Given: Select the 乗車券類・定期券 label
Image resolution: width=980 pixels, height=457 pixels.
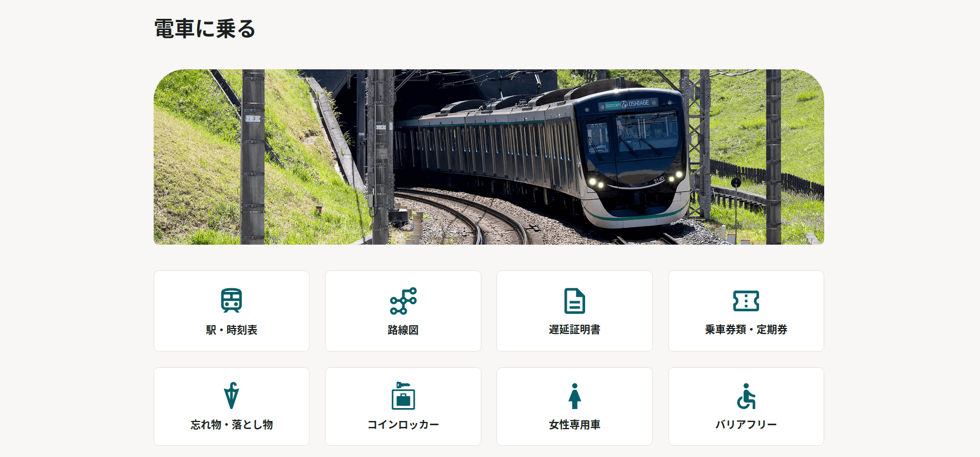Looking at the screenshot, I should tap(746, 330).
